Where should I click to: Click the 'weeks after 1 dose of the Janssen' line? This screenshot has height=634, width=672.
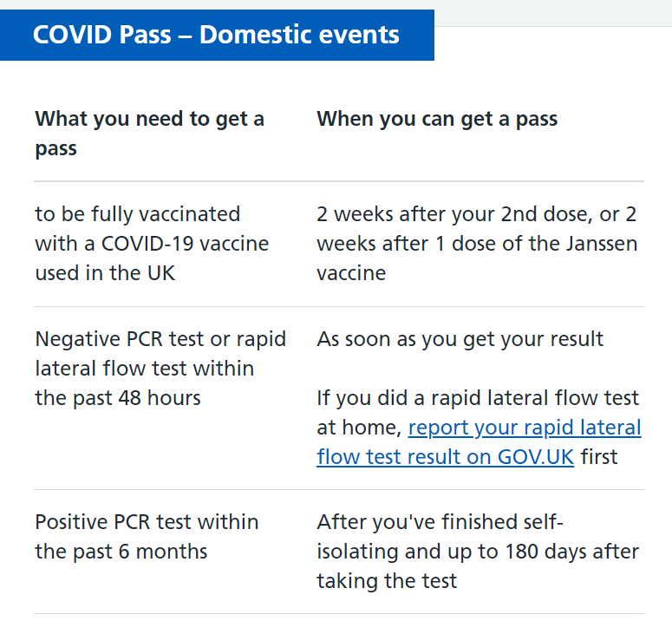(477, 244)
